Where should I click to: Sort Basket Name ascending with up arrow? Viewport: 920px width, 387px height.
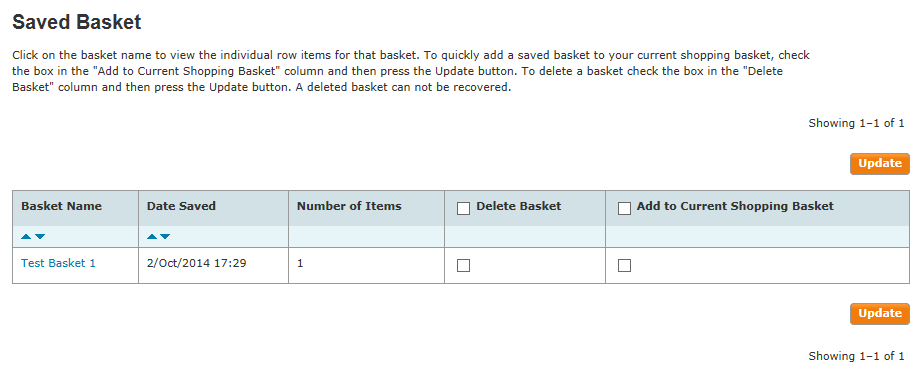coord(26,237)
